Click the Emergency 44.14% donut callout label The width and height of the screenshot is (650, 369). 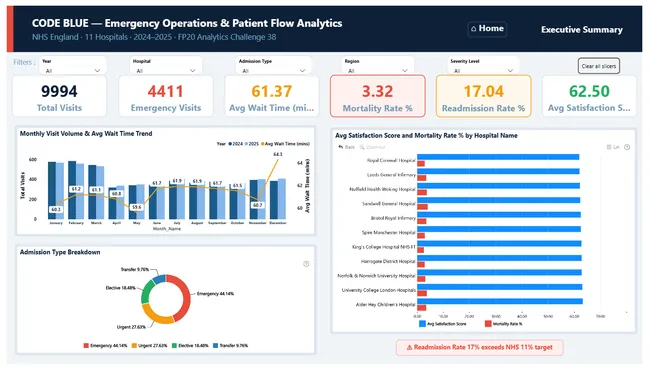click(215, 294)
